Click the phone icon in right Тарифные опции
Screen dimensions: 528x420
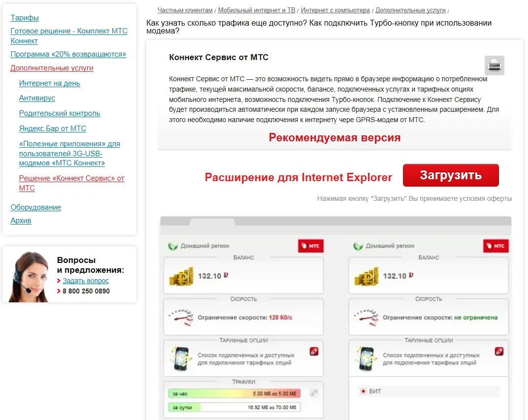coord(366,359)
